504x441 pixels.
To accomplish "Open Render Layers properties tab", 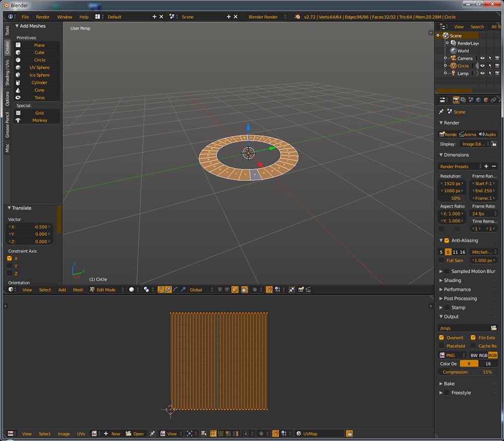I will 463,100.
